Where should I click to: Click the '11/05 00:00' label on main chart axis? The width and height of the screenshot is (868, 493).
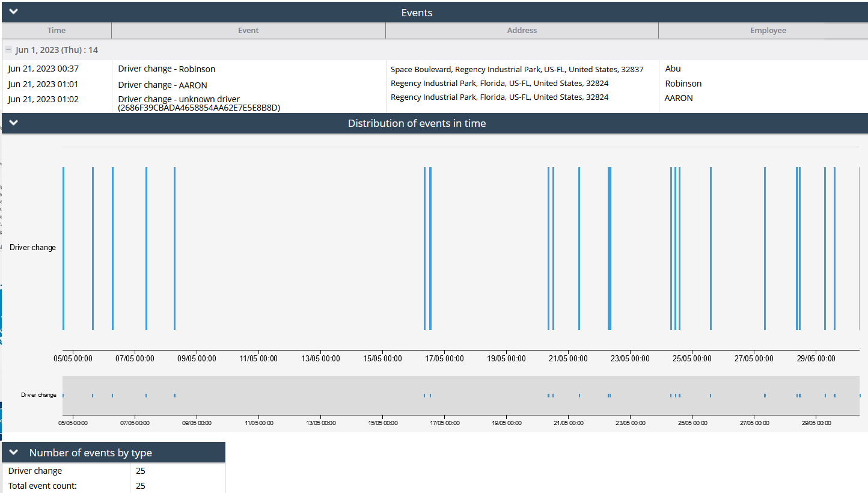258,359
